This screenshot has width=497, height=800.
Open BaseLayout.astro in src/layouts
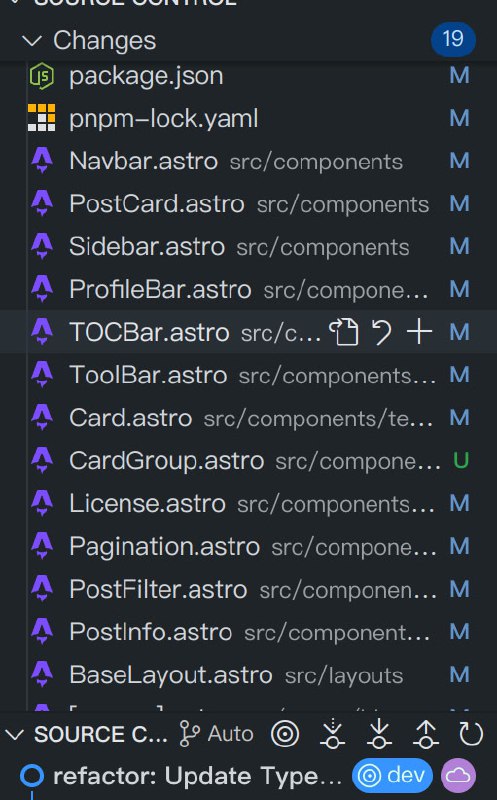coord(248,675)
